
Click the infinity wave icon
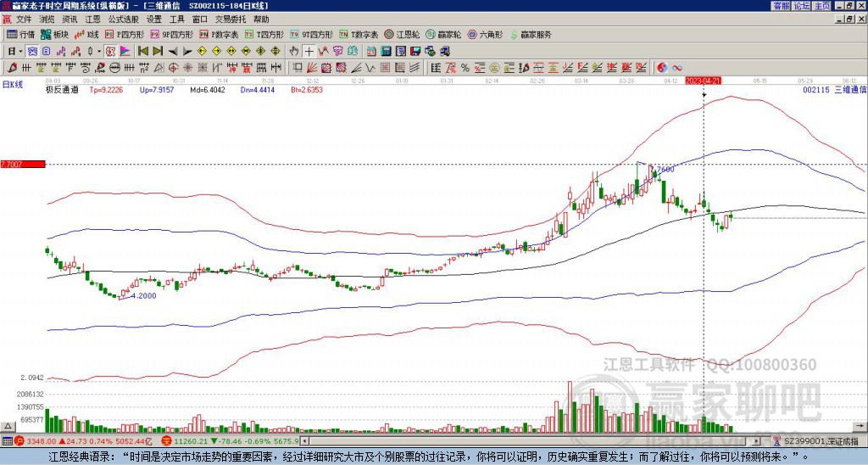[x=677, y=68]
